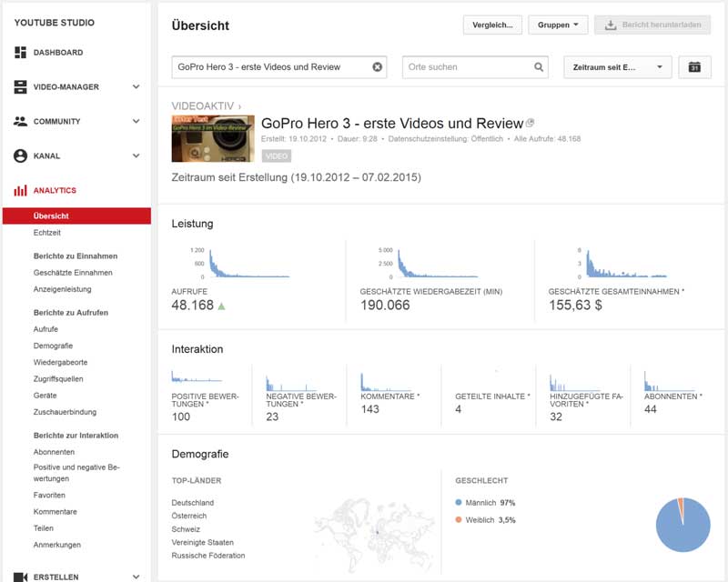This screenshot has width=728, height=582.
Task: Click the Erstellen camera icon
Action: pos(20,577)
